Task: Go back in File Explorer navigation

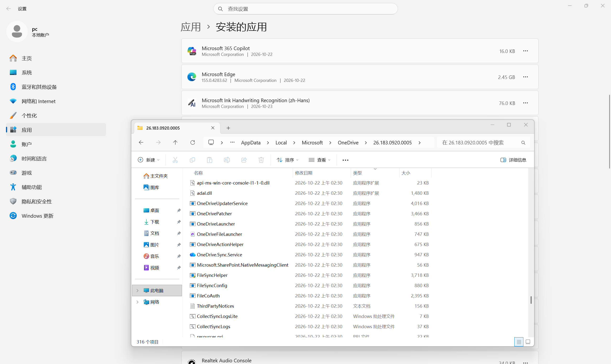Action: coord(141,142)
